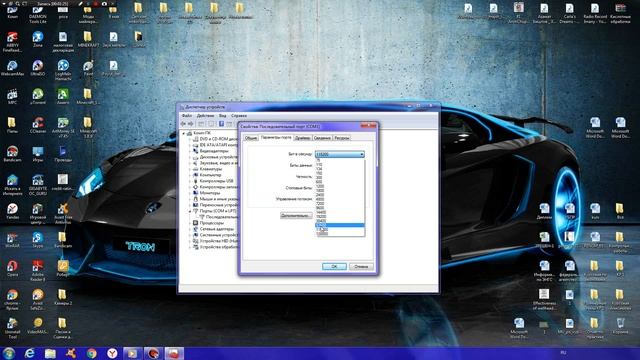Launch Internet Explorer from taskbar
The width and height of the screenshot is (640, 360).
(x=29, y=353)
